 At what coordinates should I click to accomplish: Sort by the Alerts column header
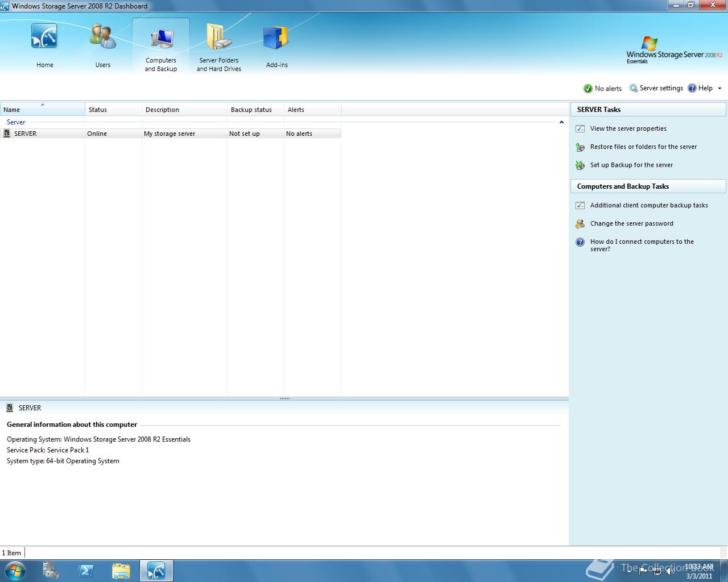313,110
